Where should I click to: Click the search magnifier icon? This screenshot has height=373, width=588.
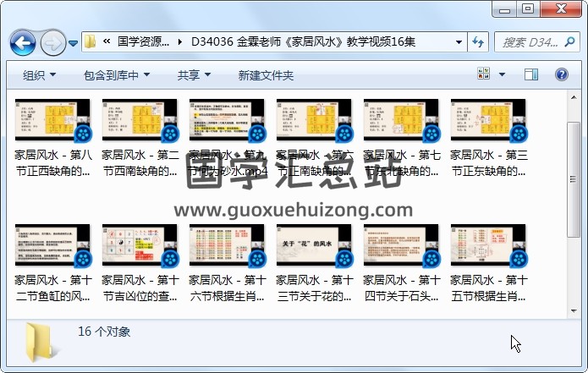pyautogui.click(x=569, y=41)
